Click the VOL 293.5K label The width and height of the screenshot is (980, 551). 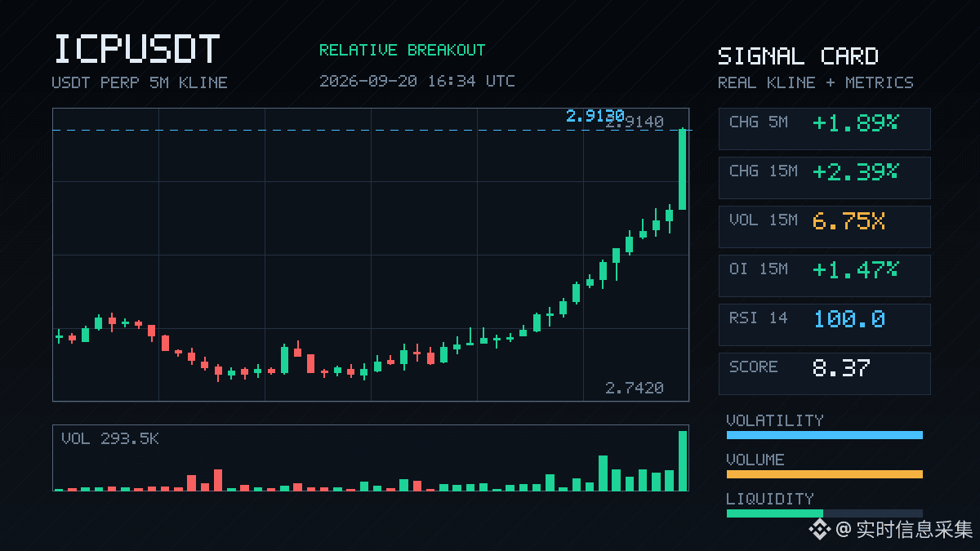[x=110, y=439]
